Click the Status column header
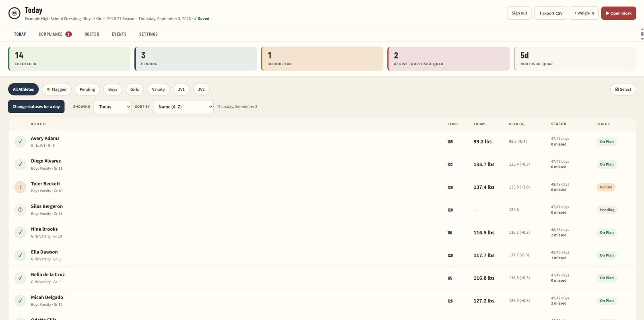Image resolution: width=644 pixels, height=320 pixels. point(603,124)
